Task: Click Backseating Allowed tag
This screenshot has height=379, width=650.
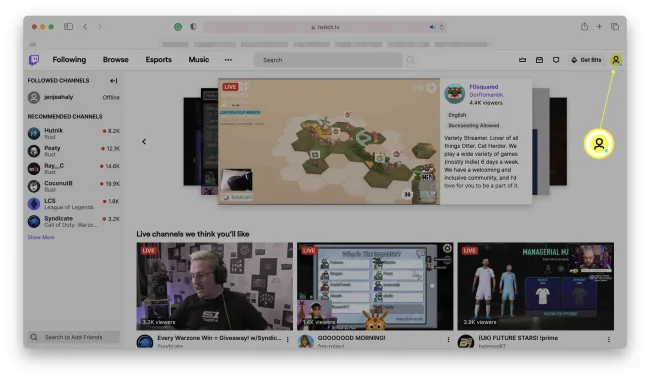Action: (473, 125)
